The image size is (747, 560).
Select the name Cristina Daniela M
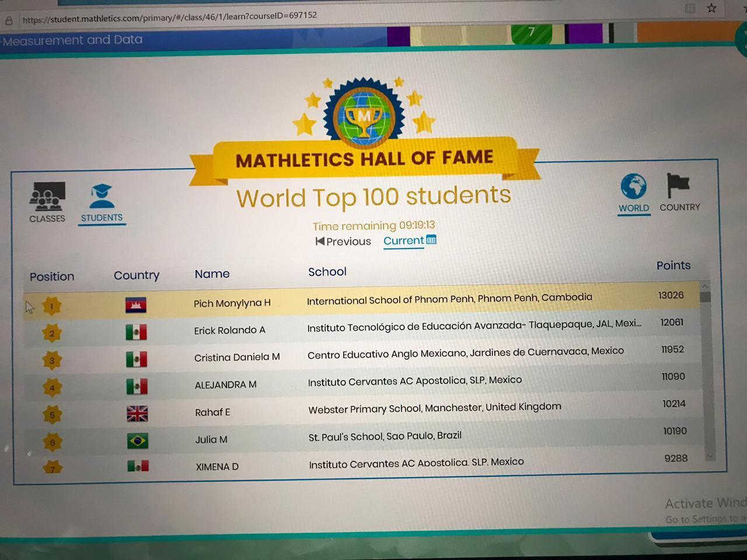click(237, 357)
